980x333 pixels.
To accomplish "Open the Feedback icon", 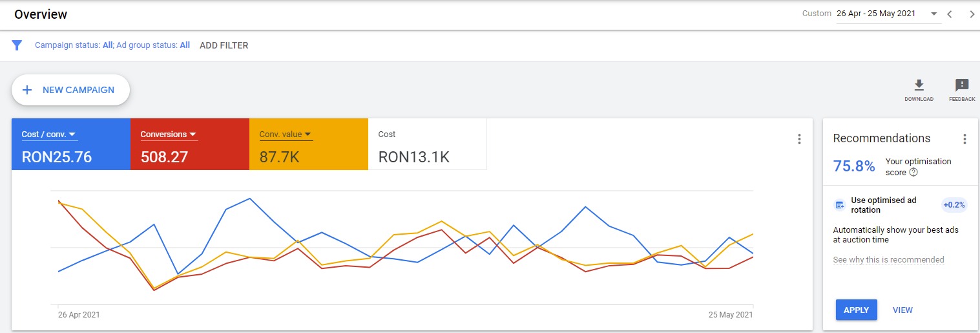I will (x=962, y=85).
